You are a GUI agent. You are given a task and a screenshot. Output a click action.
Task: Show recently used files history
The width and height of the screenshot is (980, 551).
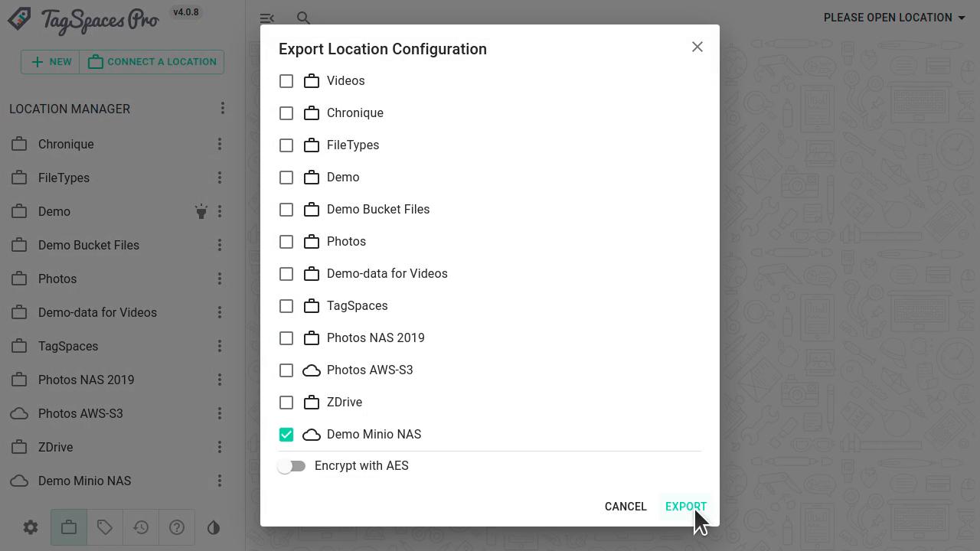coord(141,527)
